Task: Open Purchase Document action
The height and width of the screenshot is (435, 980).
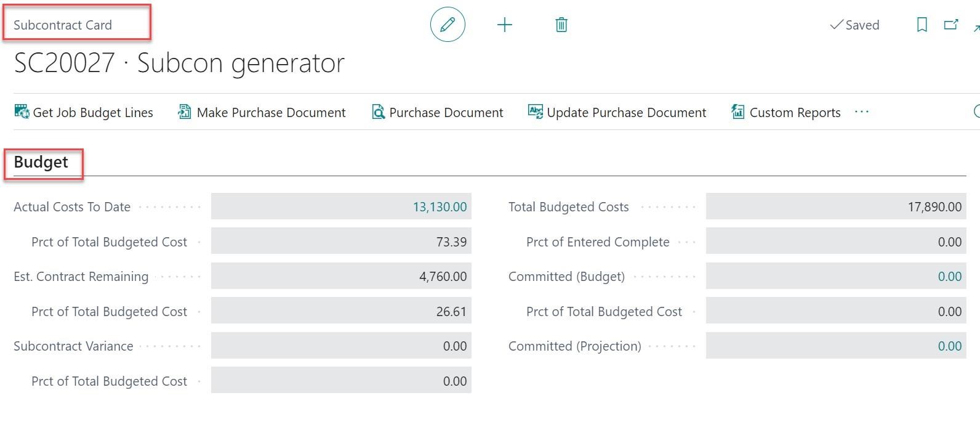Action: click(x=438, y=112)
